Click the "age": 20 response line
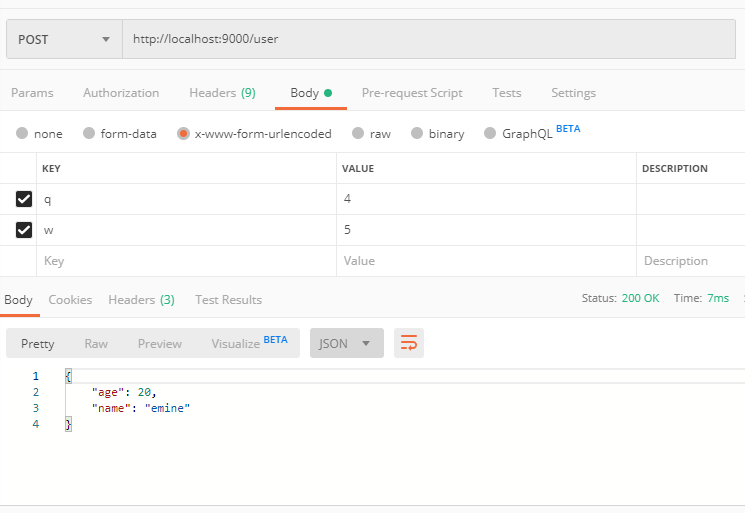The width and height of the screenshot is (745, 513). 124,392
